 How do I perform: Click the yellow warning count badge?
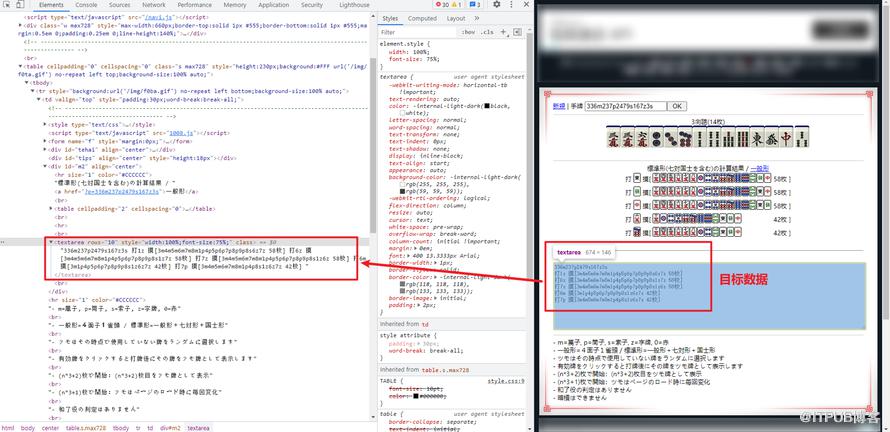click(x=456, y=5)
